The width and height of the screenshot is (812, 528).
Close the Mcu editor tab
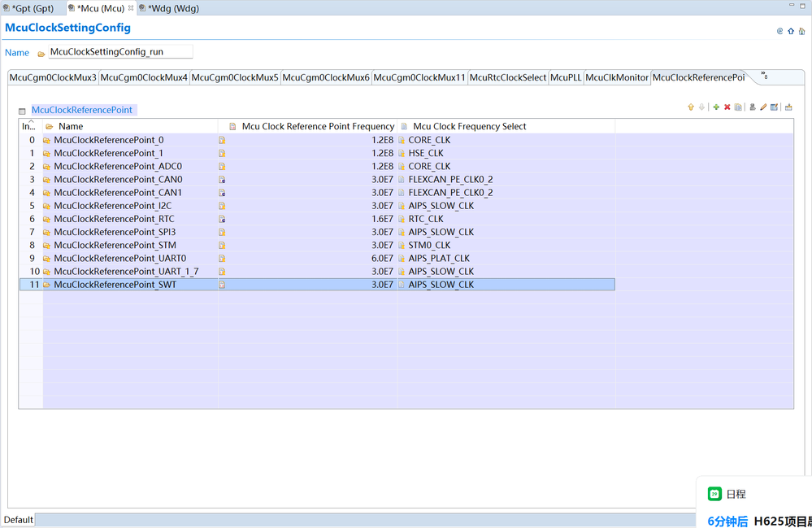coord(131,8)
